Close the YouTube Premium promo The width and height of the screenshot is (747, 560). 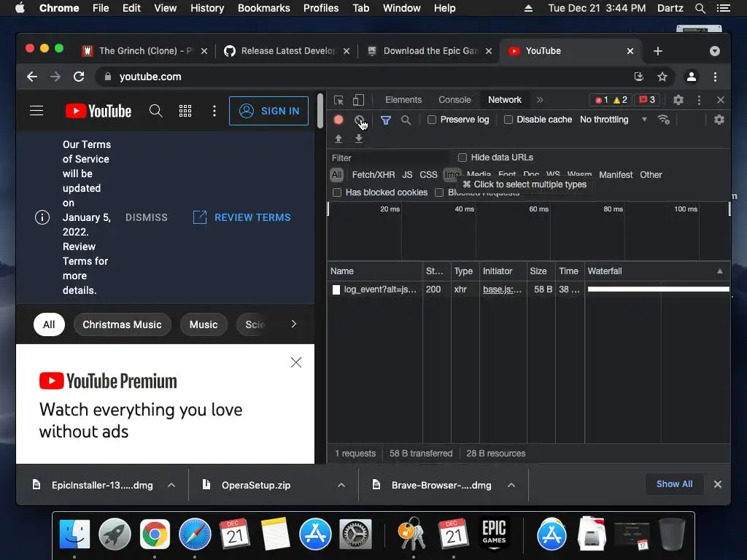click(x=296, y=363)
